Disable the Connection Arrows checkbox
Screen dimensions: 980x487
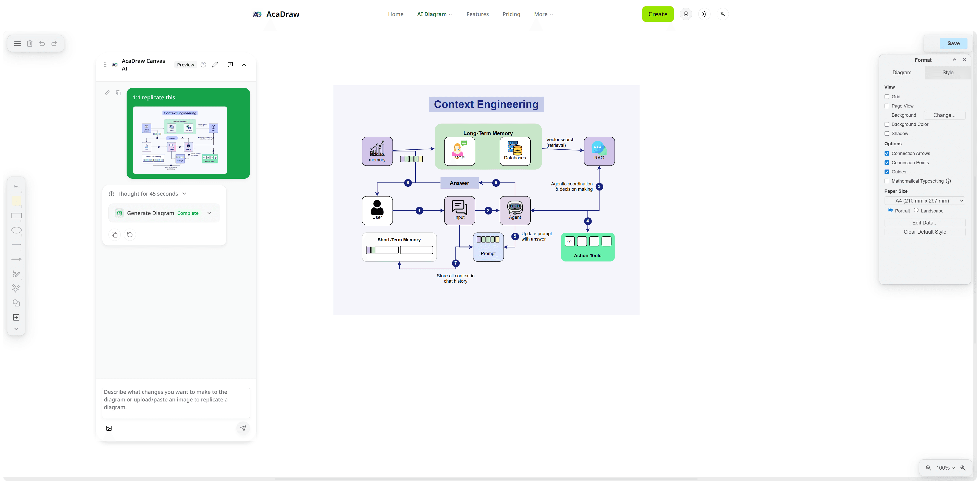tap(887, 153)
